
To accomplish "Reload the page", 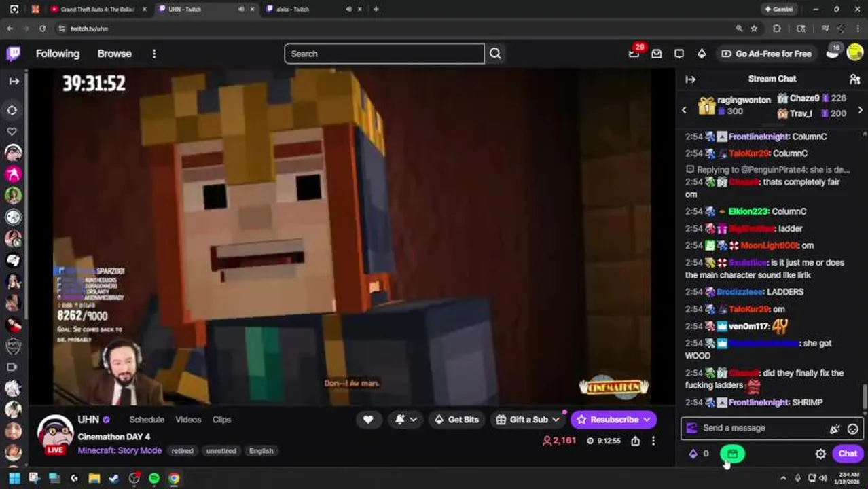I will [42, 29].
